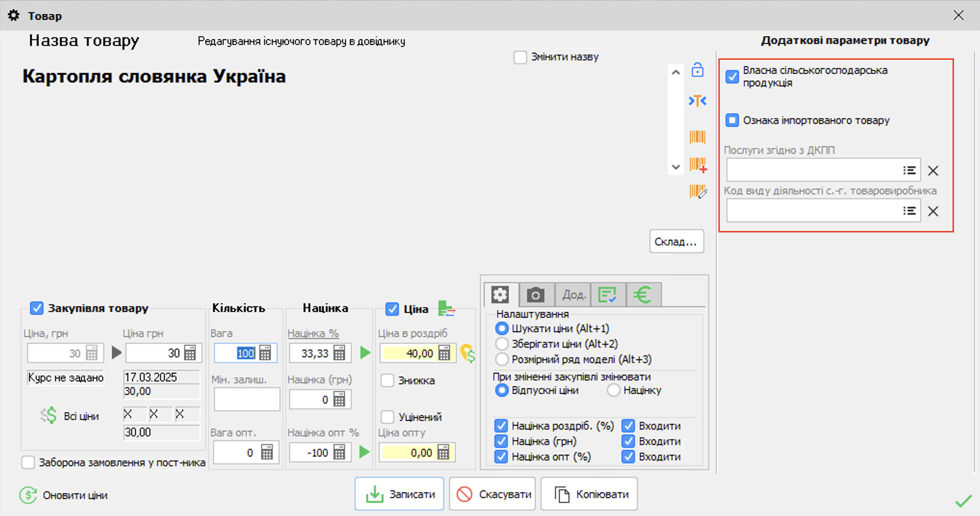The width and height of the screenshot is (980, 516).
Task: Click the Мін. залиш. input field
Action: click(x=247, y=400)
